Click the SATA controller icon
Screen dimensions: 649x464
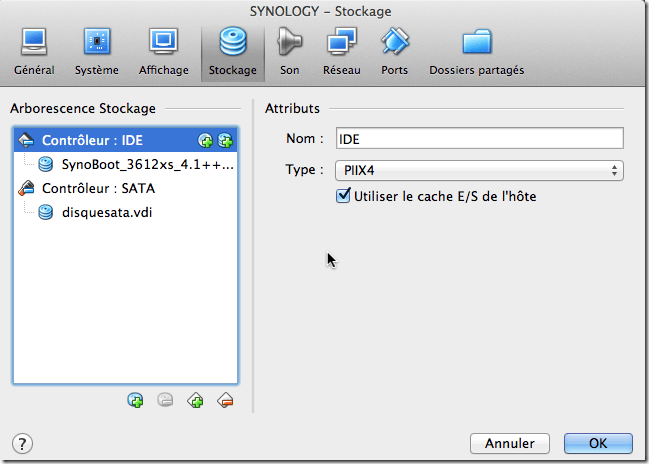(x=26, y=188)
